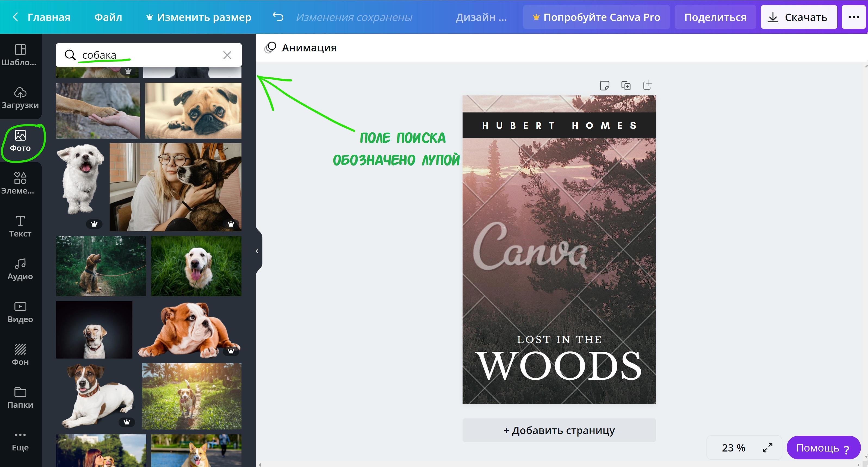Select the Элементы elements sidebar icon
The width and height of the screenshot is (868, 467).
tap(20, 183)
